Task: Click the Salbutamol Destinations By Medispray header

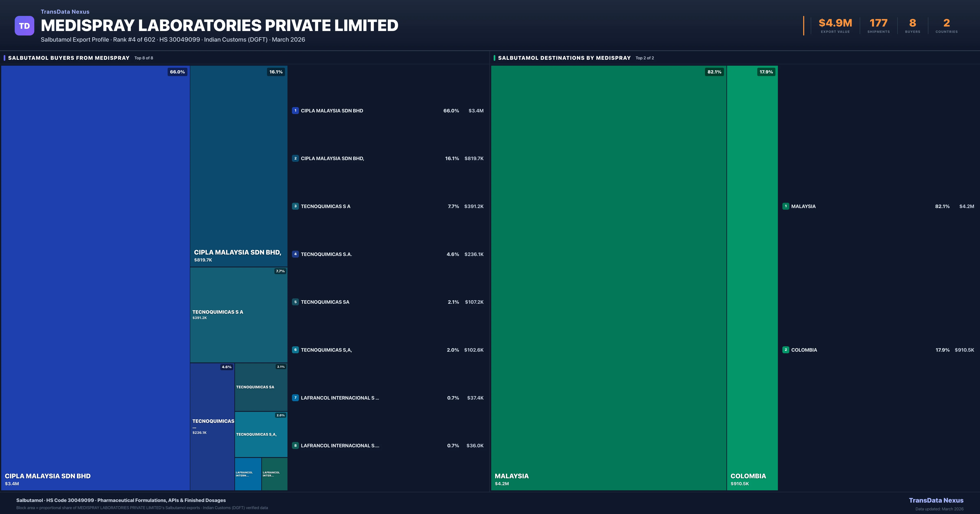Action: point(564,58)
